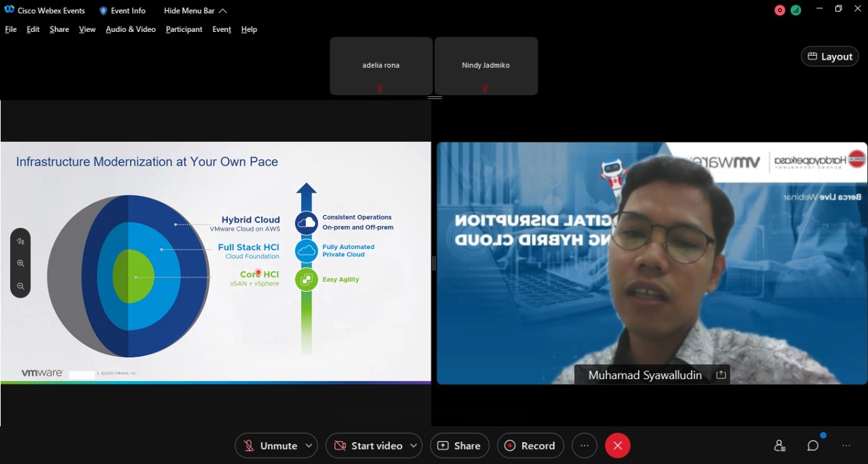This screenshot has height=464, width=868.
Task: Click the vmware logo on the slide
Action: (42, 373)
